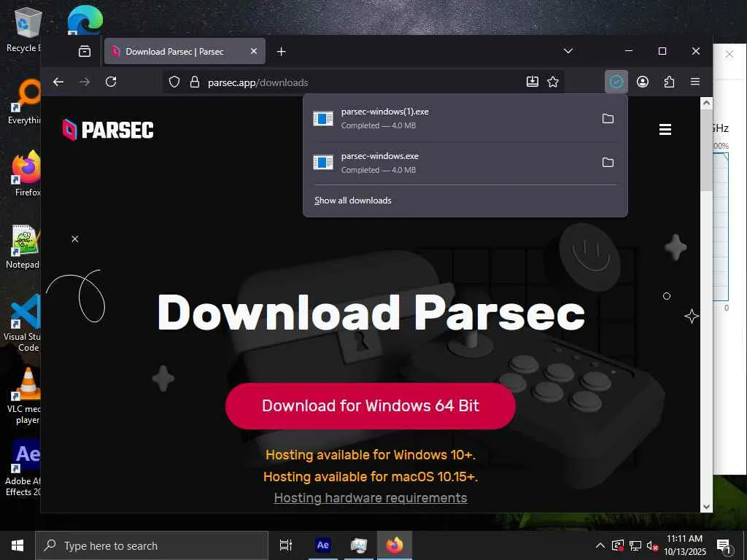Click the page scrollbar down arrow

pyautogui.click(x=706, y=507)
